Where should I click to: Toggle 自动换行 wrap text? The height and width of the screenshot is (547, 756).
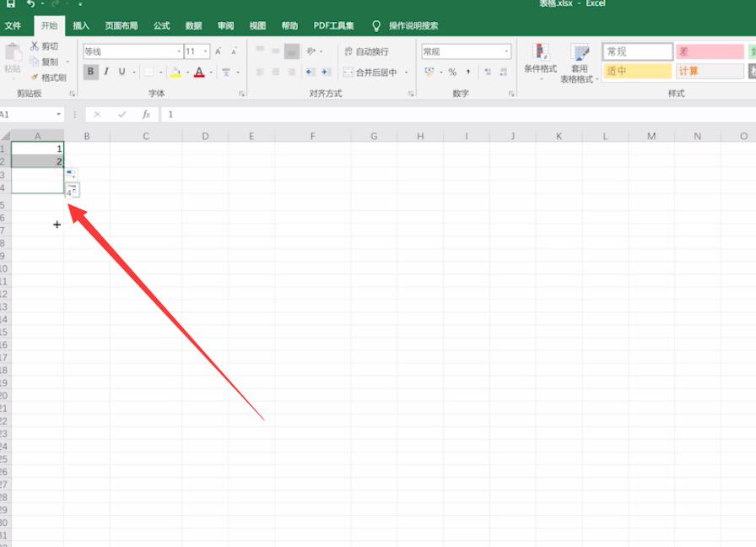click(366, 51)
